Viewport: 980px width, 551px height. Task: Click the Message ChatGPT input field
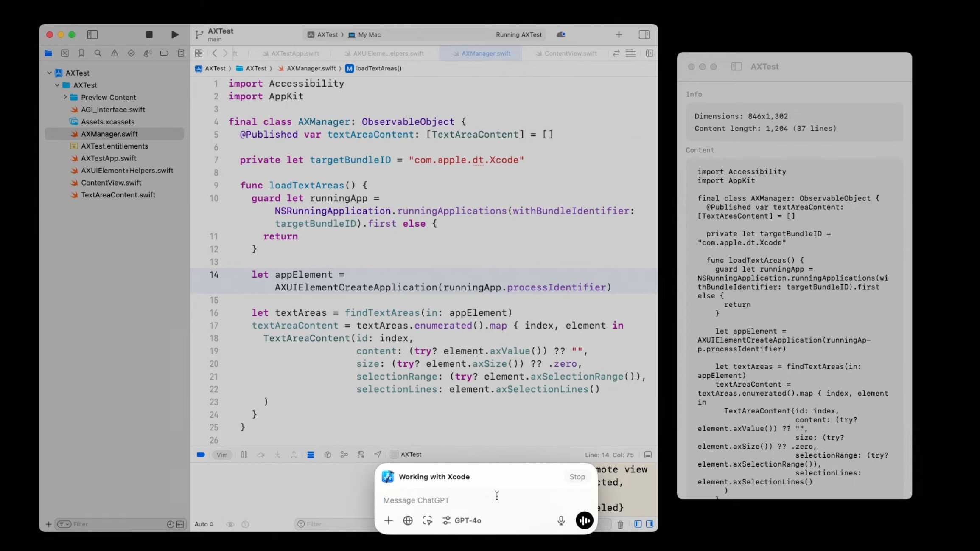pyautogui.click(x=467, y=500)
